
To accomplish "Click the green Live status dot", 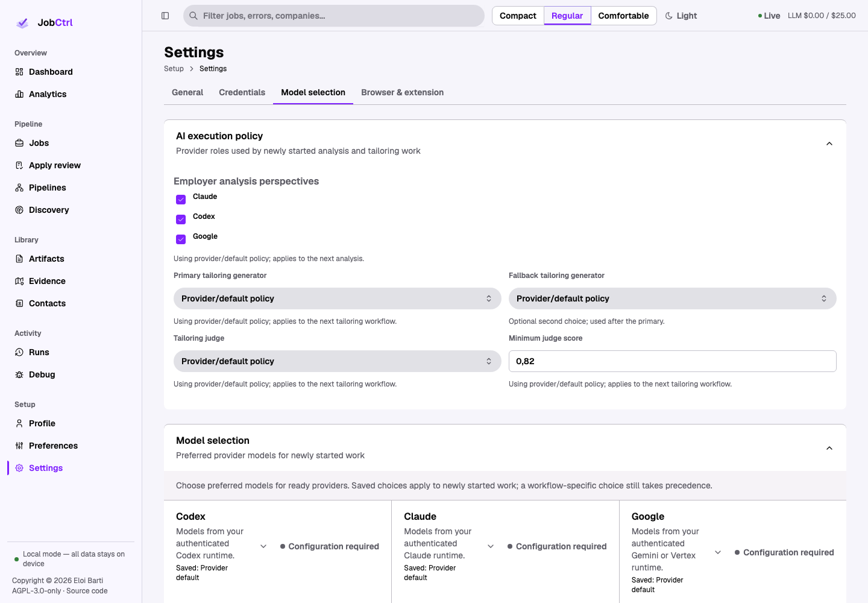I will (760, 16).
